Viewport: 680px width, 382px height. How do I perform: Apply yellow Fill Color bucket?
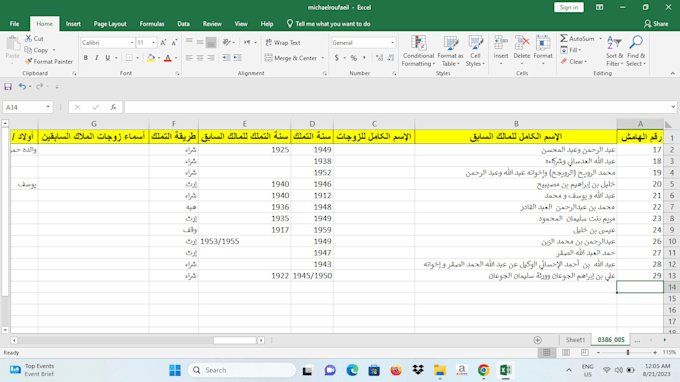click(x=151, y=58)
